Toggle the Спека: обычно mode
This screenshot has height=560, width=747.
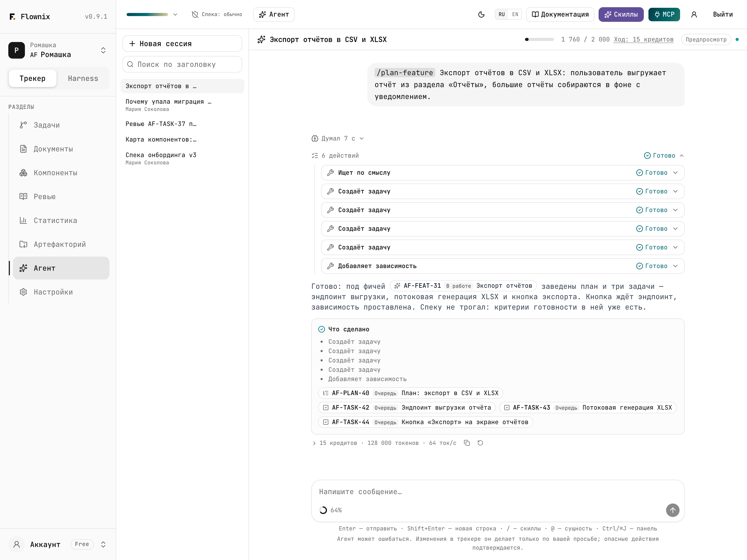(x=217, y=15)
